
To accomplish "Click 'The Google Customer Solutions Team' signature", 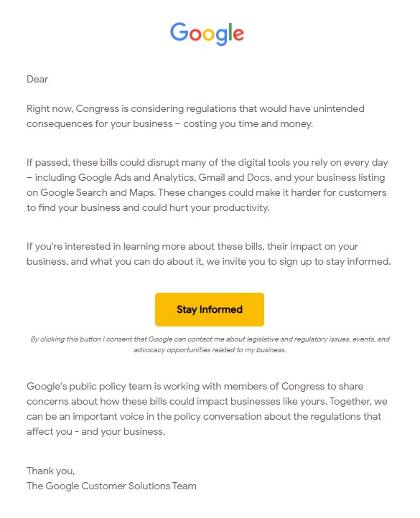I will coord(111,486).
